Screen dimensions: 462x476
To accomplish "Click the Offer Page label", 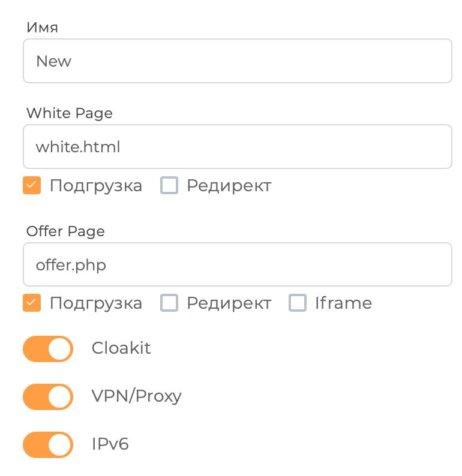I will coord(65,231).
